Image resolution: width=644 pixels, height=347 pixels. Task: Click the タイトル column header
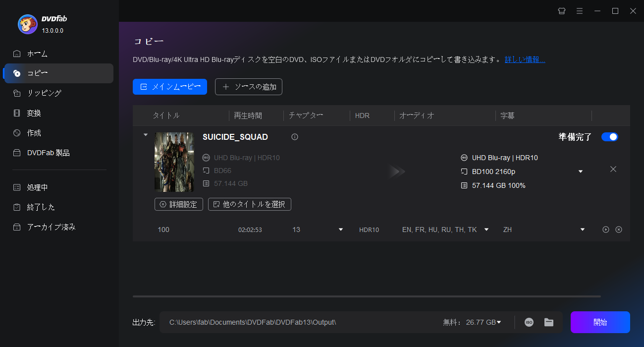[x=166, y=116]
